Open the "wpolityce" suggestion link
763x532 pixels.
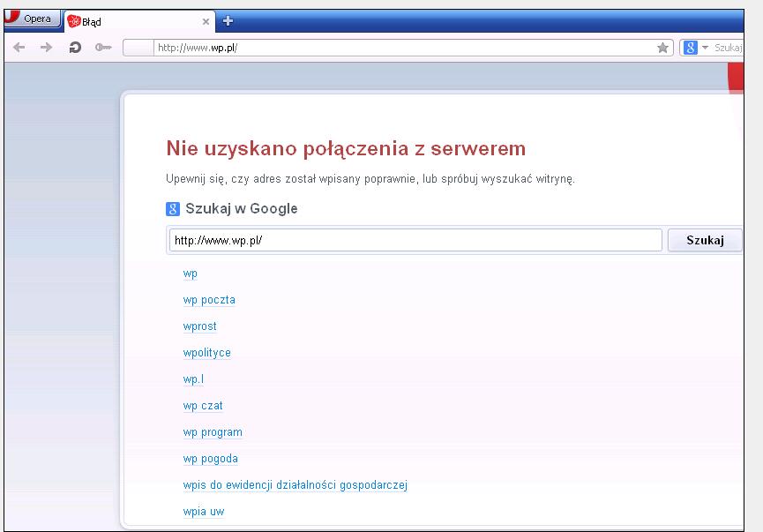tap(206, 352)
